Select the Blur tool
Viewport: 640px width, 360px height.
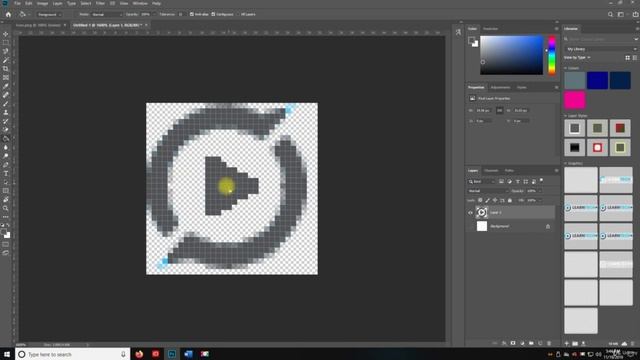(x=6, y=147)
